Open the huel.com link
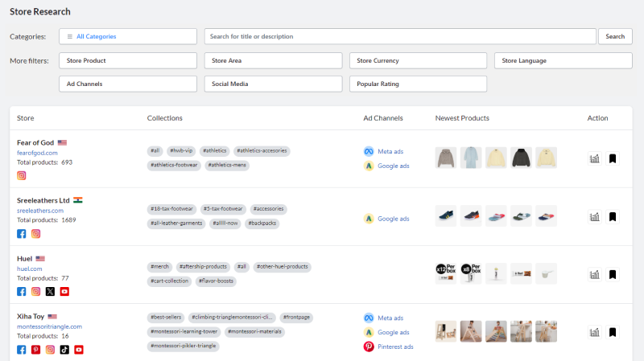This screenshot has width=644, height=361. click(x=29, y=269)
